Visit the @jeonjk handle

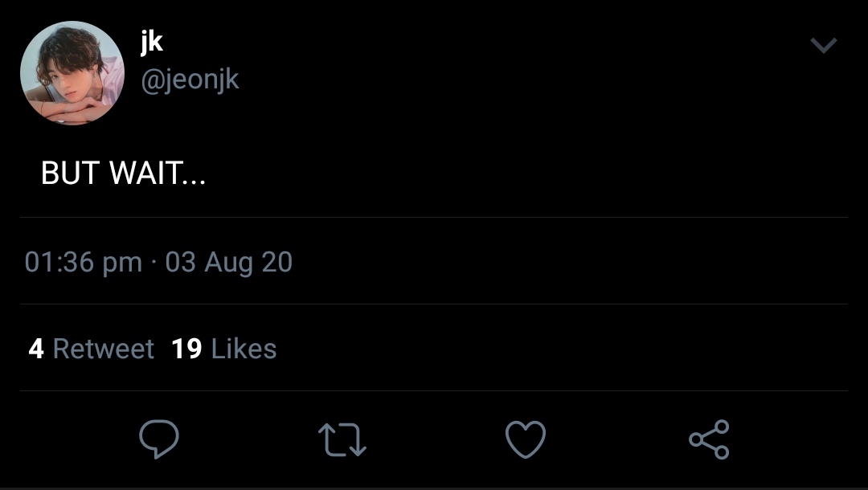pos(190,80)
